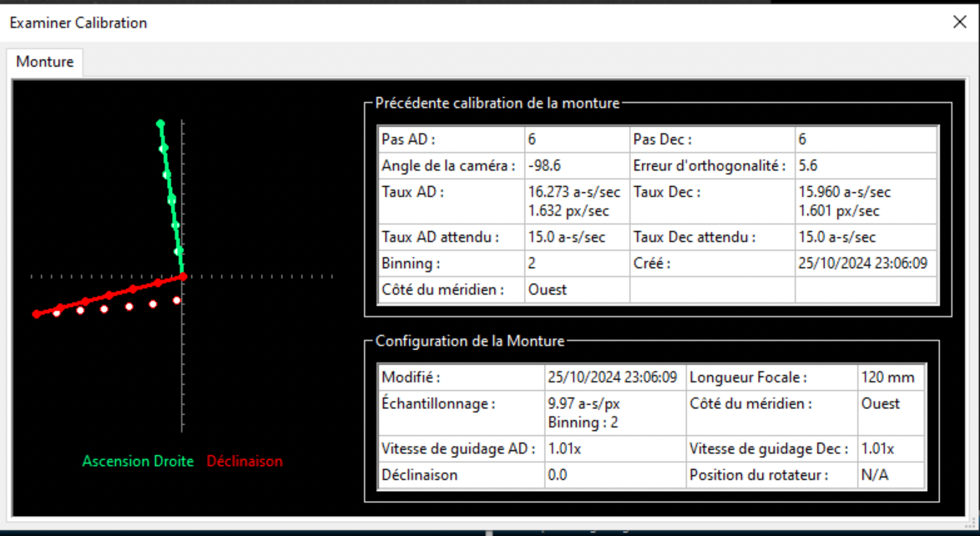Click the Taux AD value 16.273 a-s/sec

pyautogui.click(x=573, y=192)
